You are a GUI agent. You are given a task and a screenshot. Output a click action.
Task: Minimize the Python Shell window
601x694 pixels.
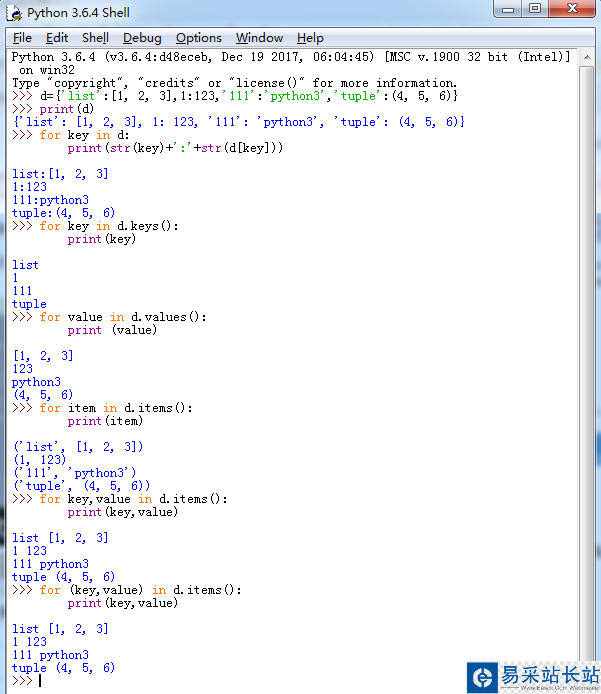(508, 9)
